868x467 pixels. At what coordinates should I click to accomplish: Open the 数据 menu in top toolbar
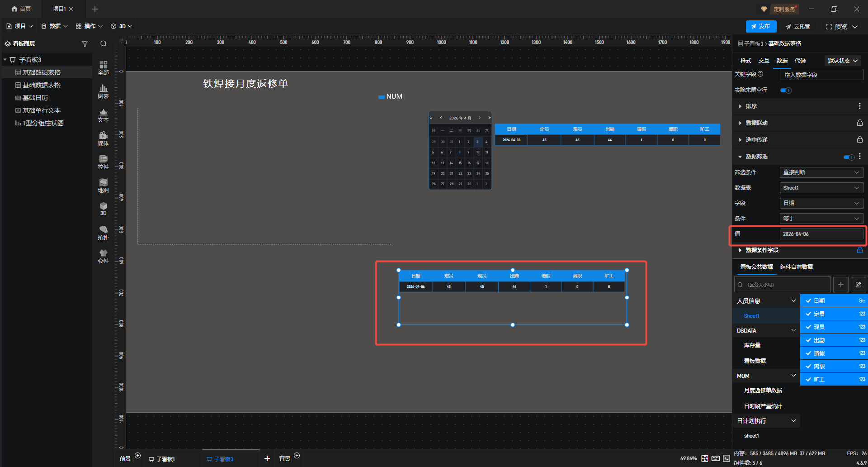[54, 26]
